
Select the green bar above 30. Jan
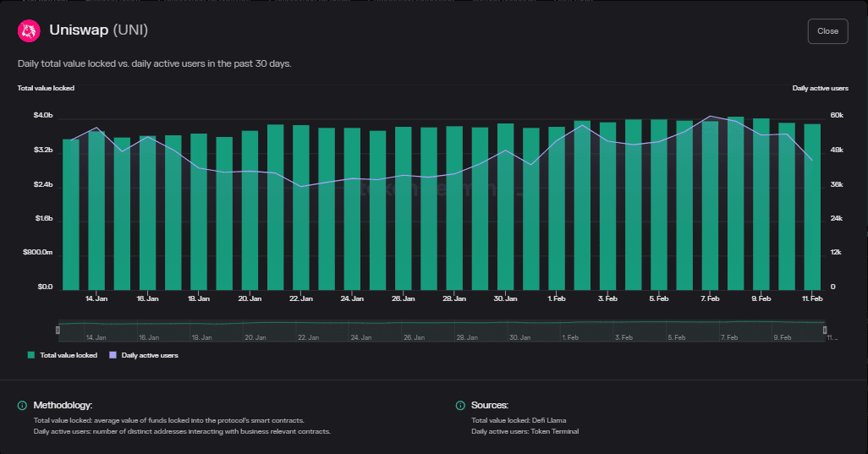(x=505, y=207)
